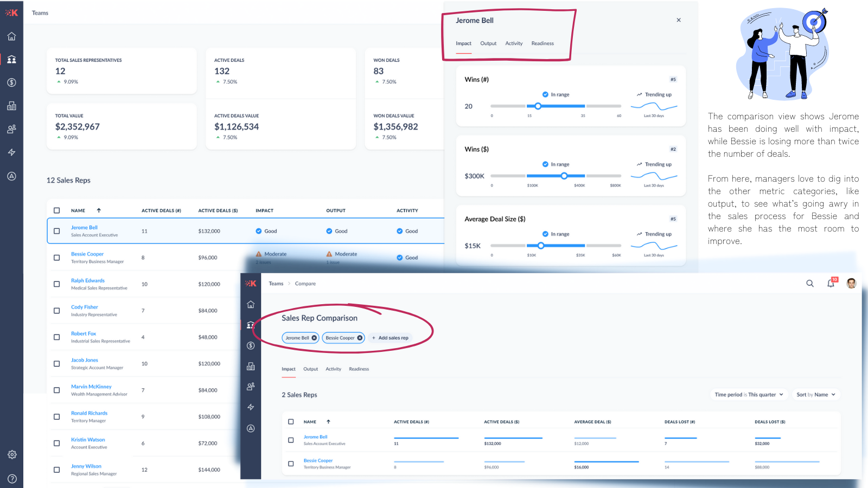
Task: Select the lightning bolt sidebar icon
Action: click(12, 152)
